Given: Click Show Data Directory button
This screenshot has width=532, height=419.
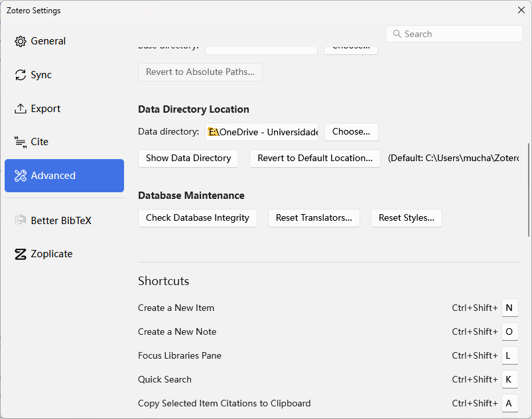Looking at the screenshot, I should (x=188, y=158).
